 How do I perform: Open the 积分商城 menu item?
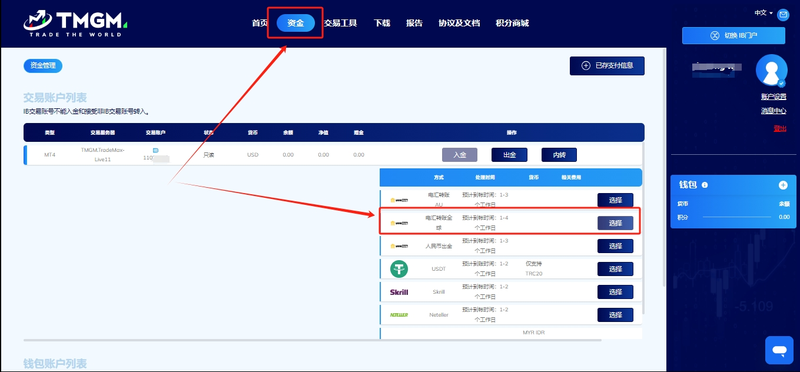click(x=512, y=23)
